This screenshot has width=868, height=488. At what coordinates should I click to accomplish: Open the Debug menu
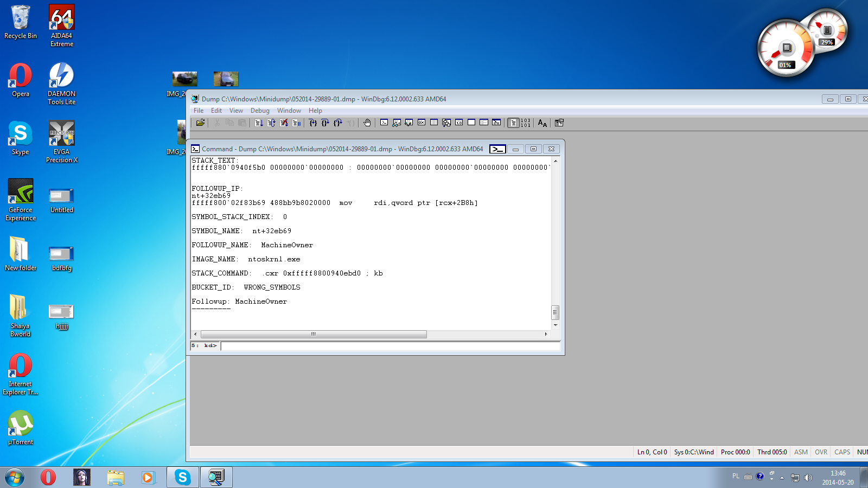pyautogui.click(x=260, y=111)
